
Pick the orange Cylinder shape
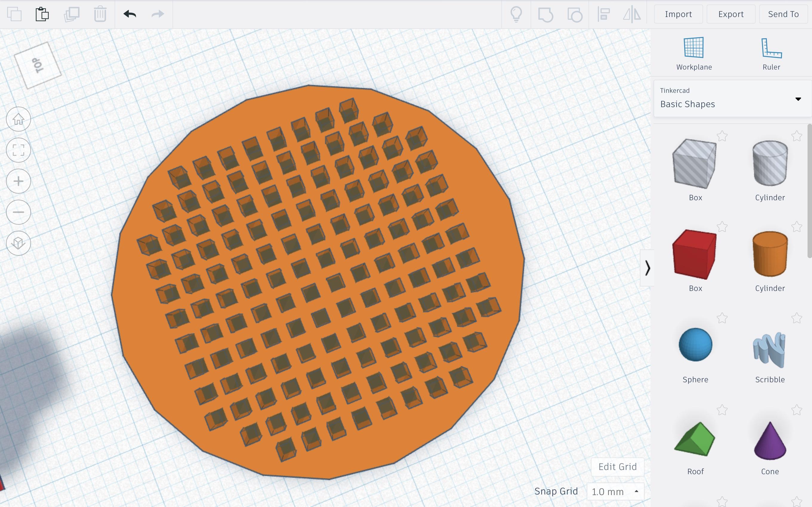click(770, 254)
